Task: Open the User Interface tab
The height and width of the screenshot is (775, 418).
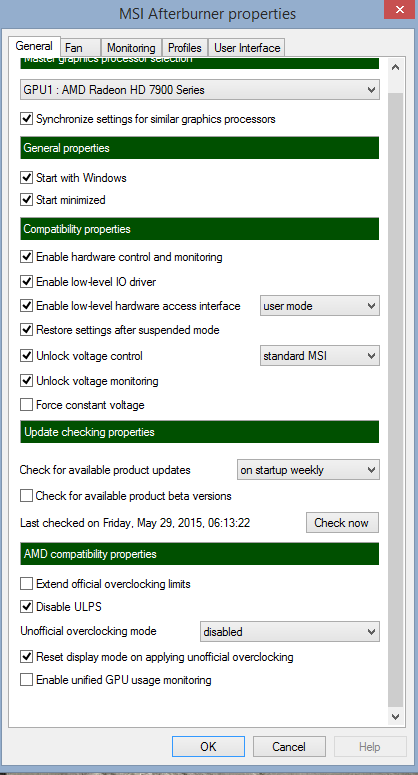Action: [x=247, y=48]
